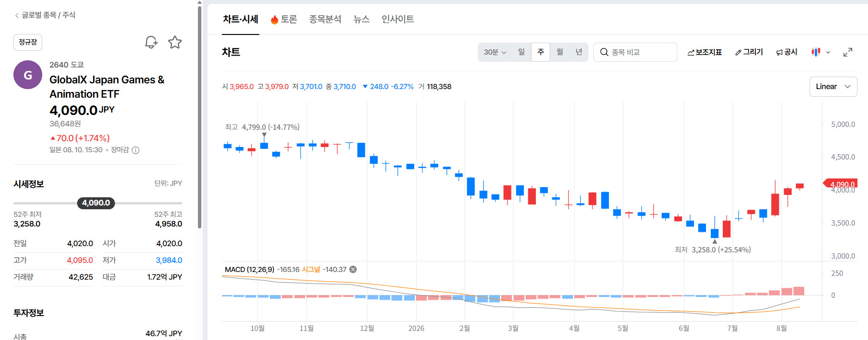Click the price alert bell icon
868x340 pixels.
tap(151, 42)
